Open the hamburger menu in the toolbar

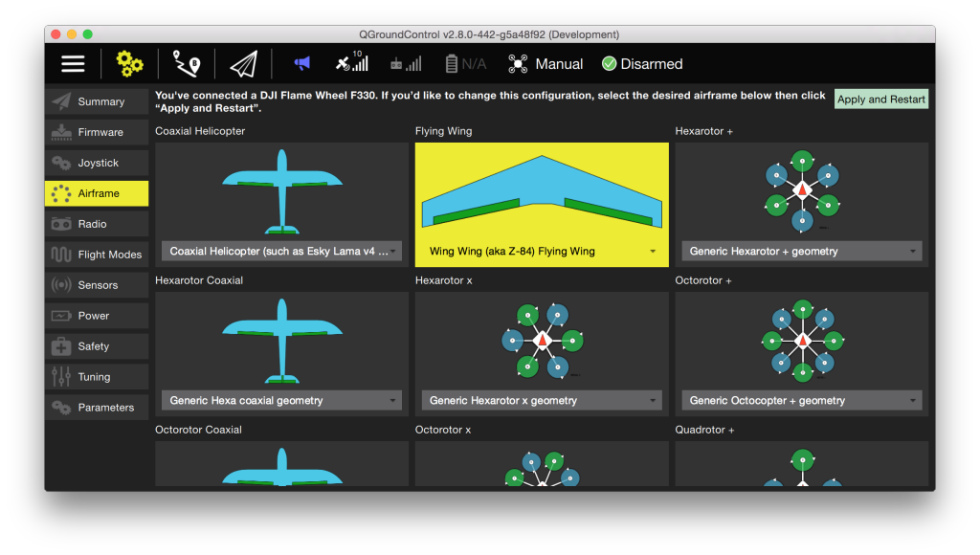[73, 64]
